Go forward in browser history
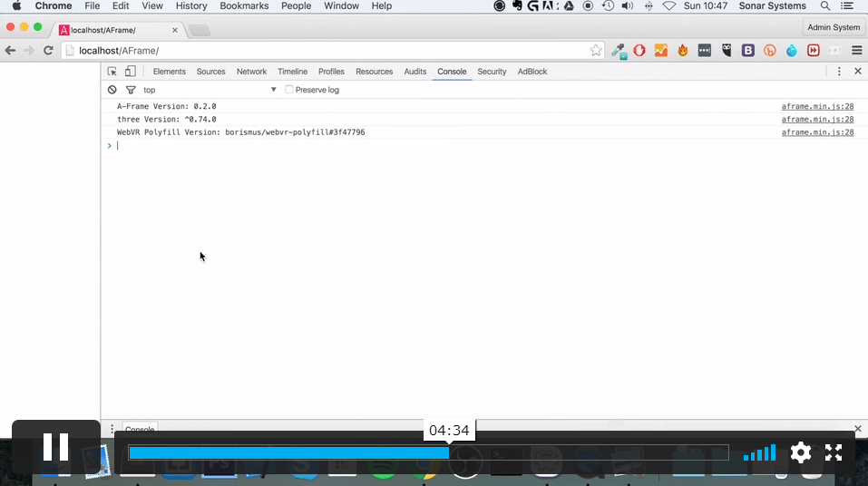868x486 pixels. 29,51
